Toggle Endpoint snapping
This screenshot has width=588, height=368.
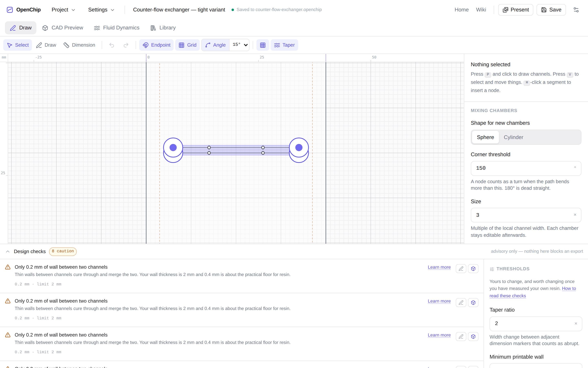156,45
